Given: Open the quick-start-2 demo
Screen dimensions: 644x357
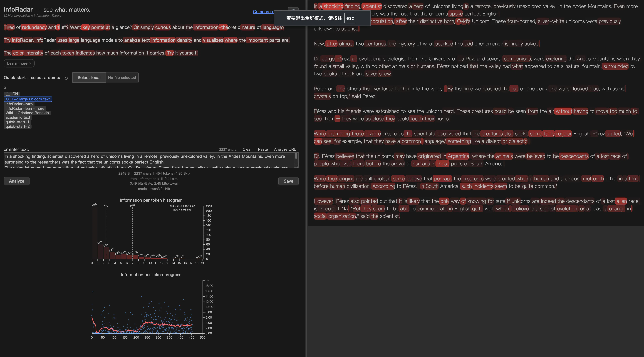Looking at the screenshot, I should pyautogui.click(x=17, y=126).
